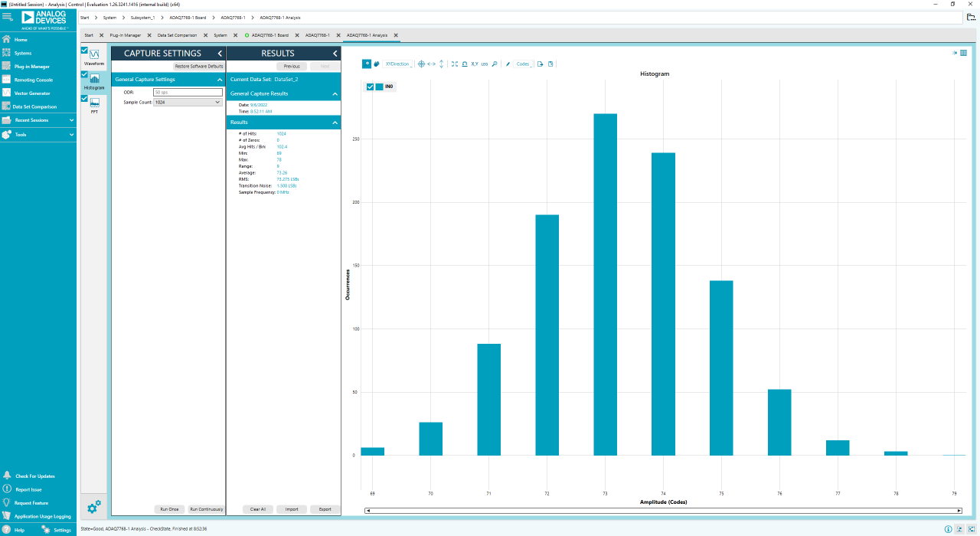This screenshot has height=536, width=980.
Task: Open the pencil annotation tool on the chart
Action: tap(507, 64)
